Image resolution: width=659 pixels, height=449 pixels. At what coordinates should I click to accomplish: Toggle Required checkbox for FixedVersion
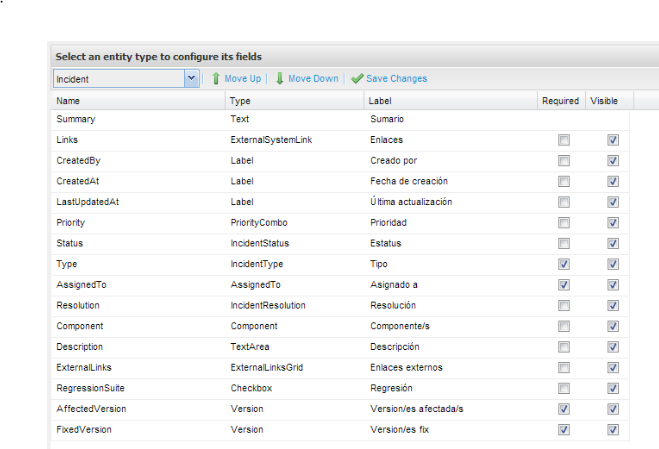(x=564, y=430)
